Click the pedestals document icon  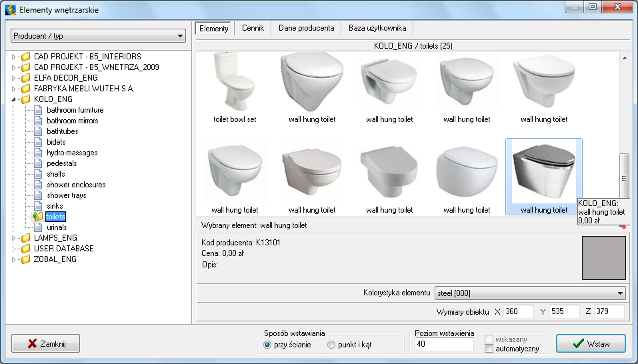click(x=38, y=163)
